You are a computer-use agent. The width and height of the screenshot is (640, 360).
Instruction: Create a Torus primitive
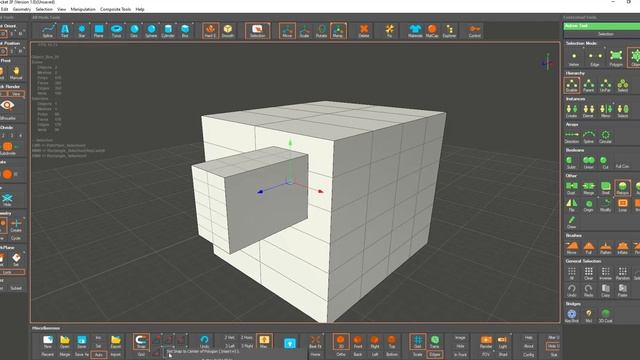coord(117,31)
